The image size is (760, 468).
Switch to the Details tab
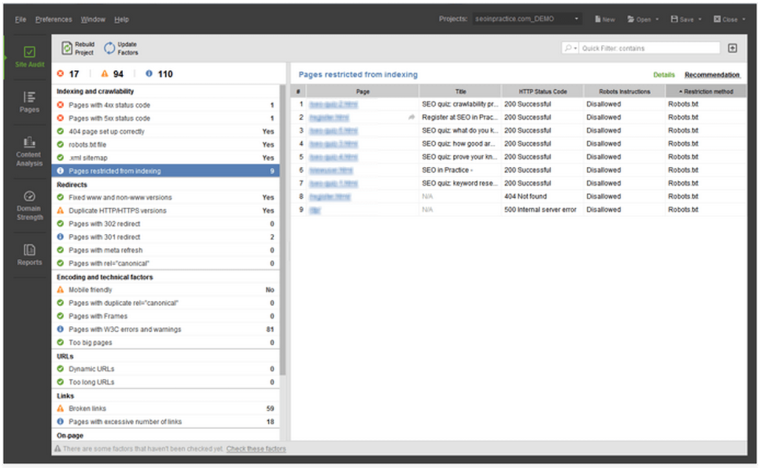tap(664, 74)
